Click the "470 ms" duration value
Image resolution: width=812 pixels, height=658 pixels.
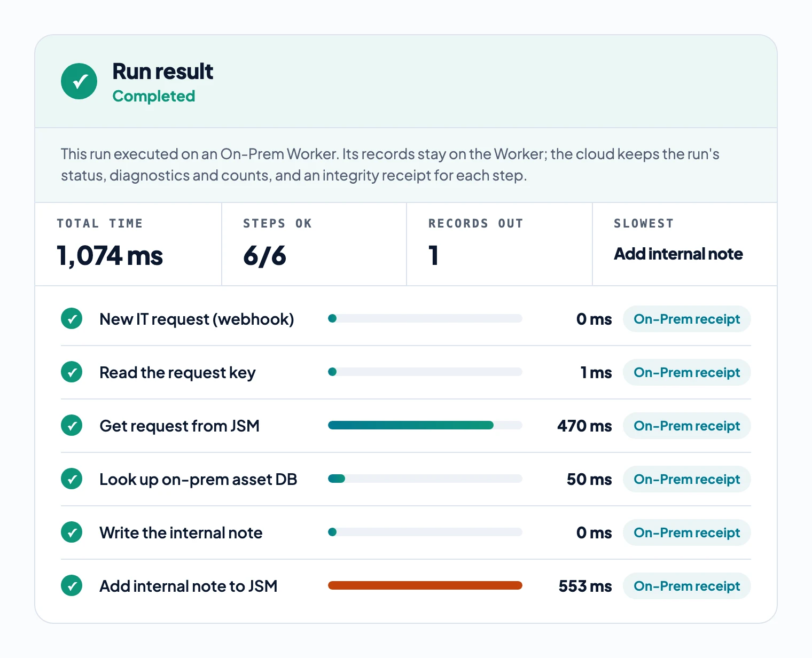[584, 426]
